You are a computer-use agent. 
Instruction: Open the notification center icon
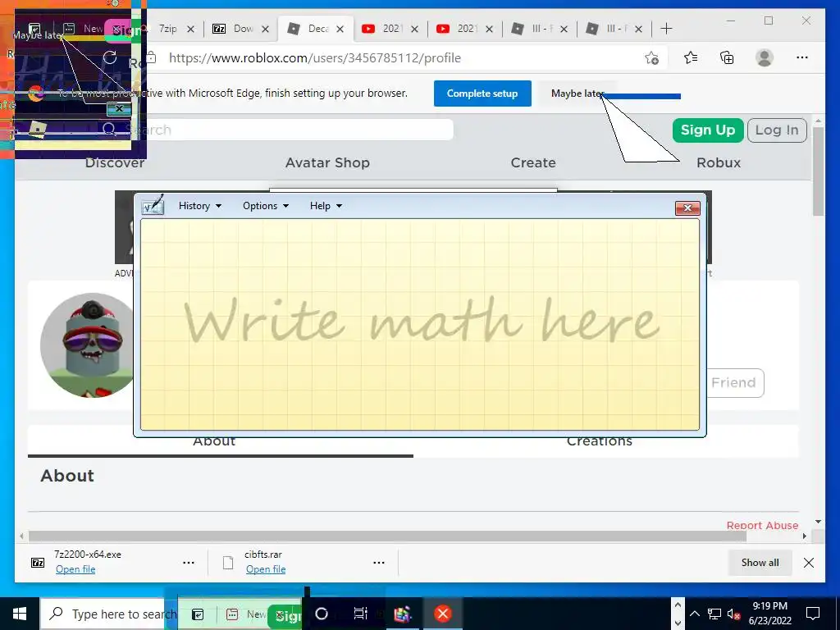point(813,614)
